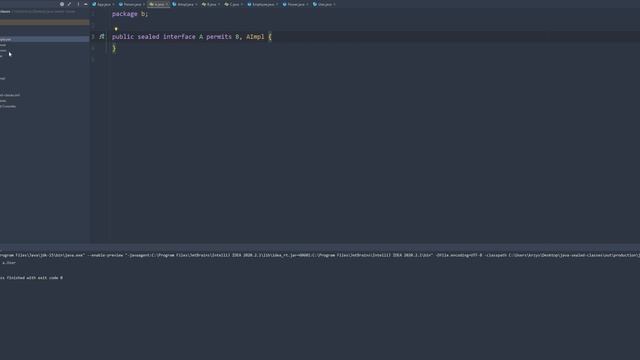Click the implementations gutter icon beside interface A
Image resolution: width=640 pixels, height=360 pixels.
click(102, 37)
